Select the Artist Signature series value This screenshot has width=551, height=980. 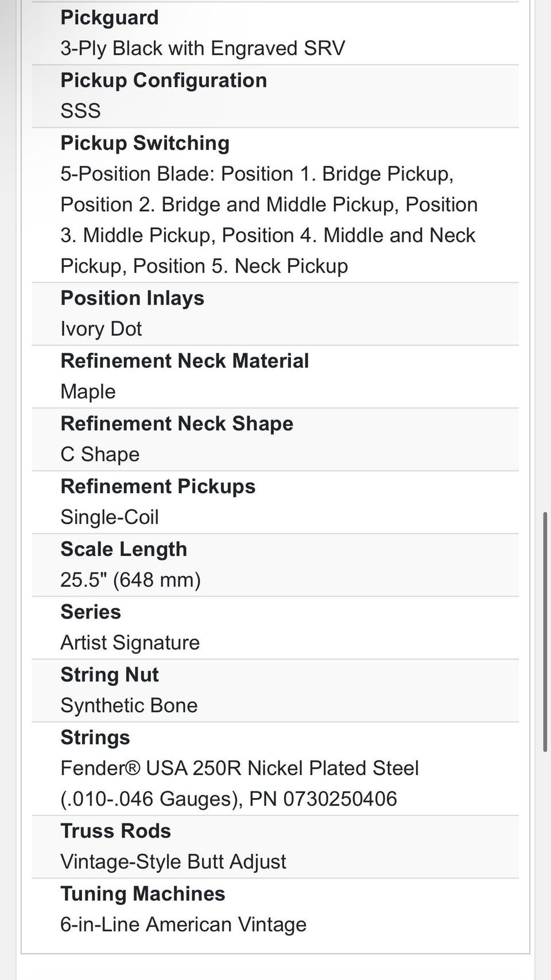click(x=130, y=643)
